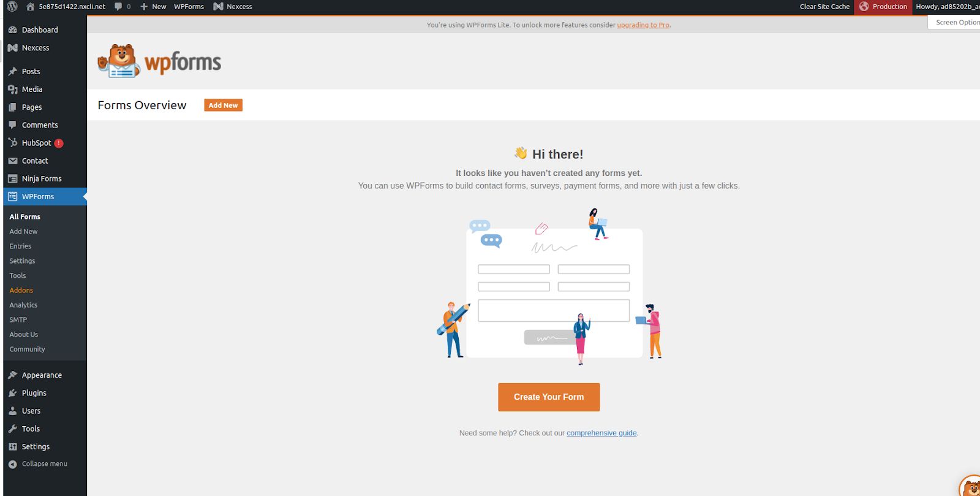The image size is (980, 496).
Task: Select the All Forms submenu item
Action: point(24,217)
